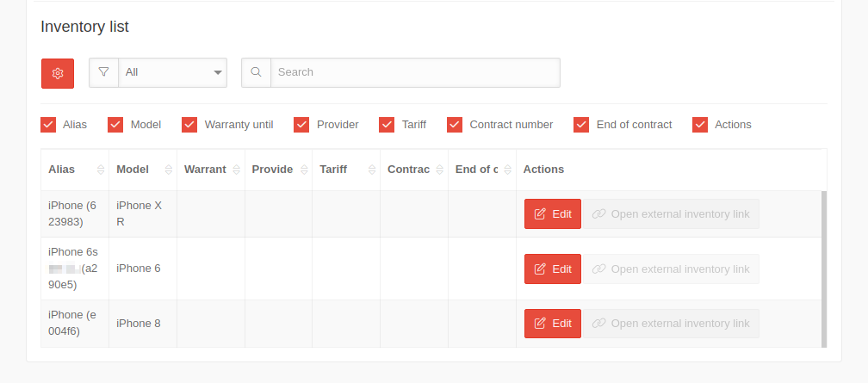The width and height of the screenshot is (868, 383).
Task: Sort by Alias column arrows
Action: [x=101, y=170]
